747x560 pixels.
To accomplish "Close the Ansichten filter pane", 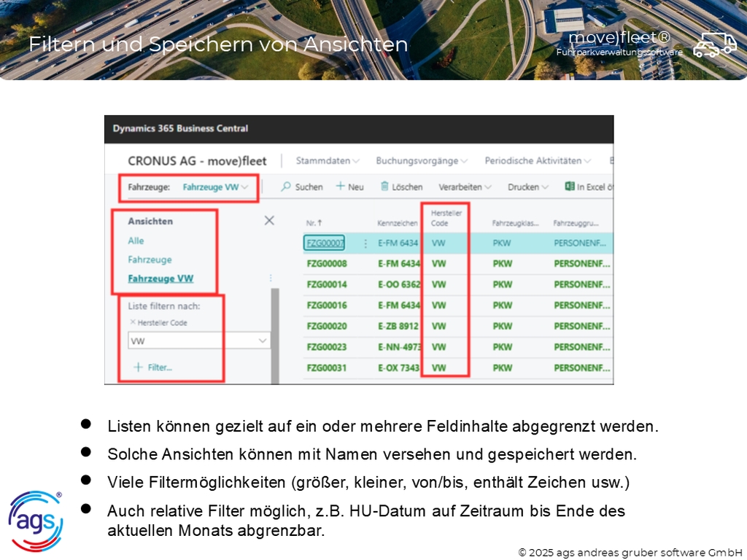I will coord(269,220).
